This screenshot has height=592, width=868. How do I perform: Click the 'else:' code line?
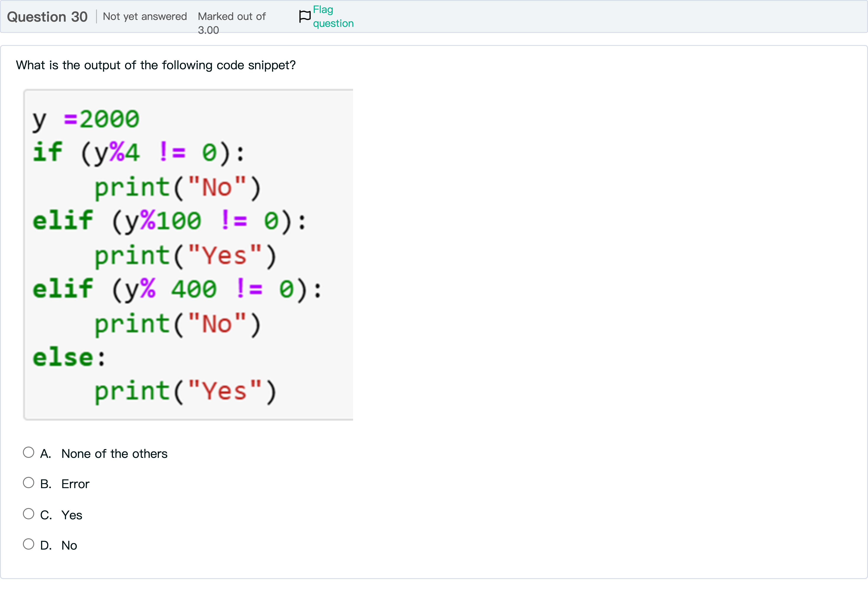click(69, 357)
